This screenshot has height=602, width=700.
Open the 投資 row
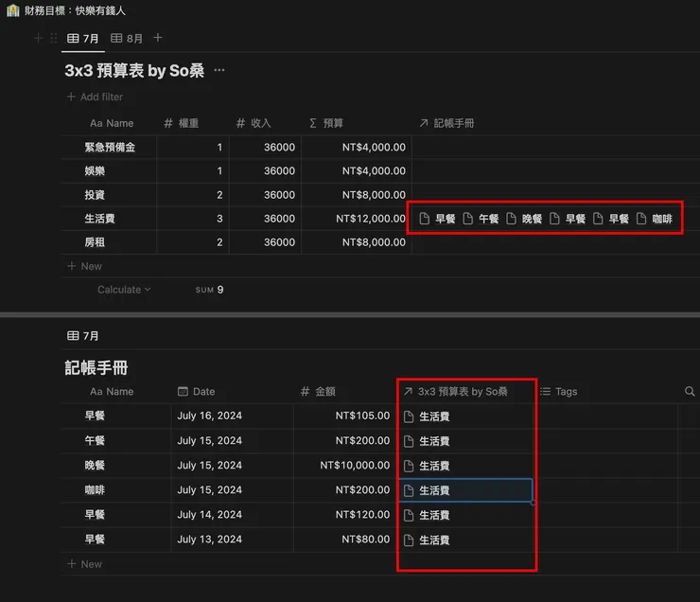pyautogui.click(x=95, y=195)
